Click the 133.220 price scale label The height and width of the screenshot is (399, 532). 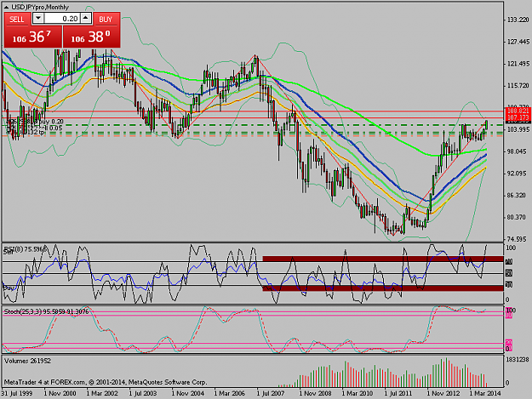pyautogui.click(x=518, y=20)
